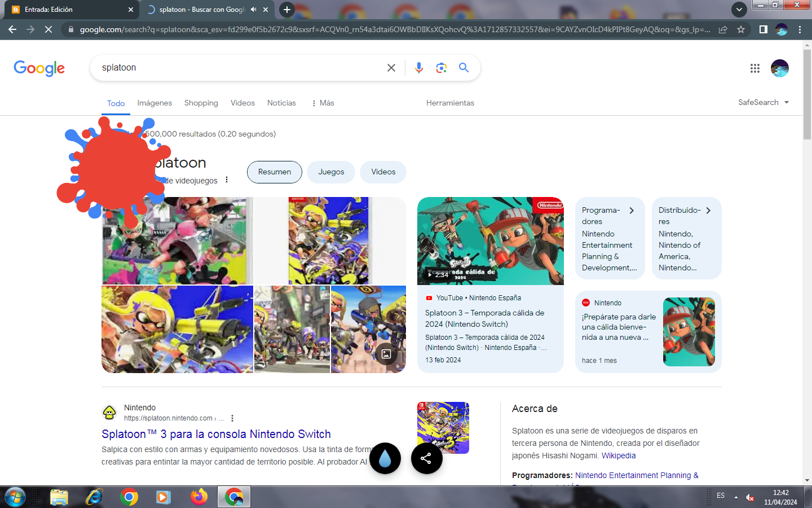
Task: Launch Internet Explorer from the taskbar
Action: pyautogui.click(x=94, y=497)
